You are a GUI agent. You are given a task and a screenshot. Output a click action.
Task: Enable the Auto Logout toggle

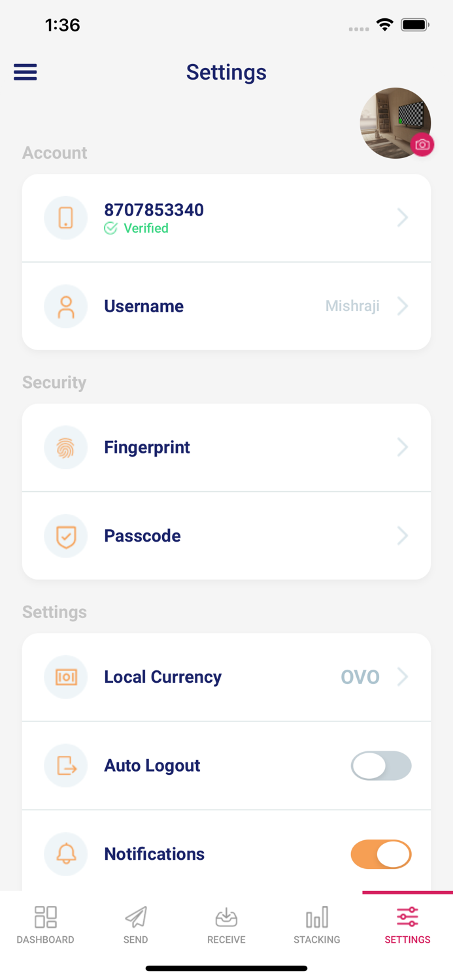(381, 766)
